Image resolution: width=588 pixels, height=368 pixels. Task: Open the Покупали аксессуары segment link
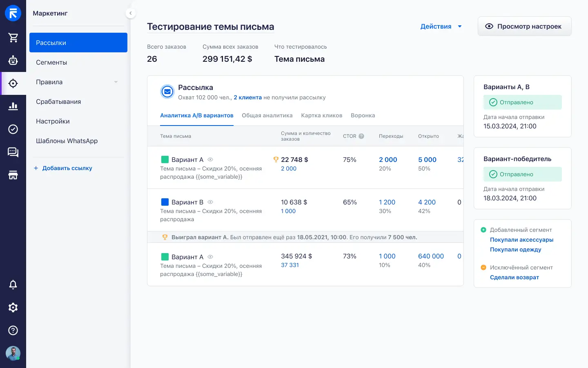(521, 240)
